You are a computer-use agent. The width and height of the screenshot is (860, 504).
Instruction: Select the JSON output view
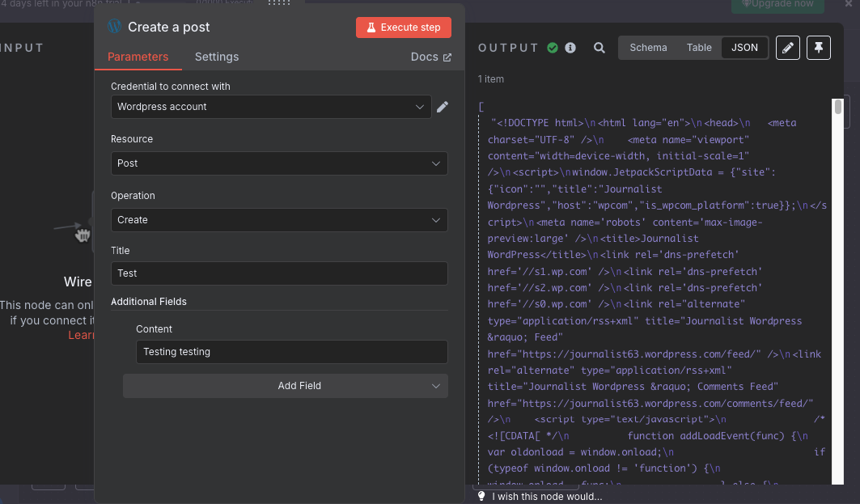point(744,48)
